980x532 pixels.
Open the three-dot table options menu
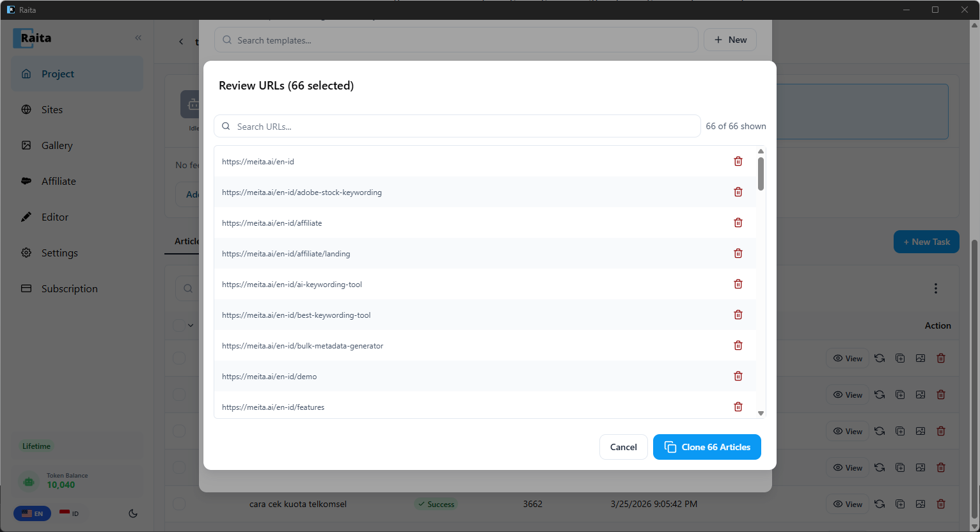tap(935, 288)
